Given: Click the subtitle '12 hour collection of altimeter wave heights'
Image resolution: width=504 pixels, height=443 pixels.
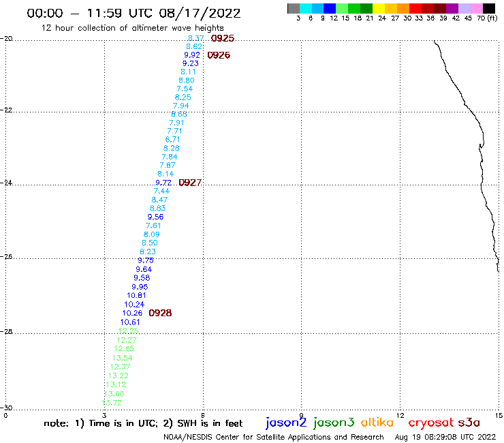Looking at the screenshot, I should click(132, 28).
